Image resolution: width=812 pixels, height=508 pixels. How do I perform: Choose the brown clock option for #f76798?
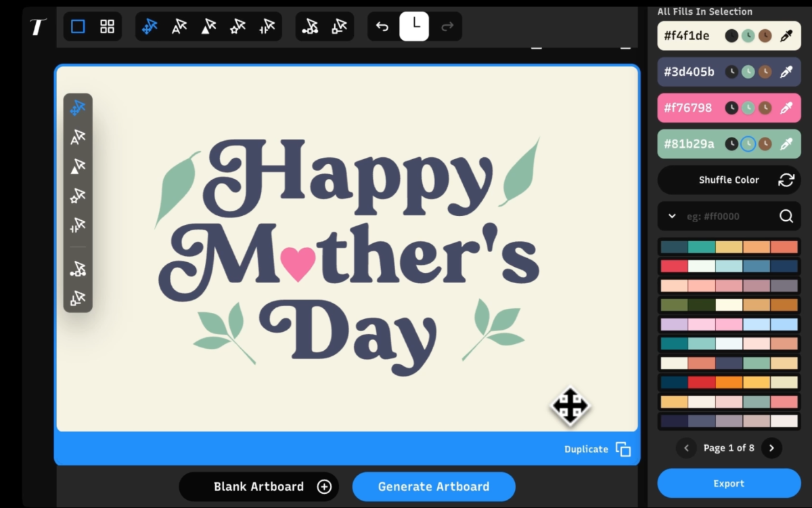point(765,108)
